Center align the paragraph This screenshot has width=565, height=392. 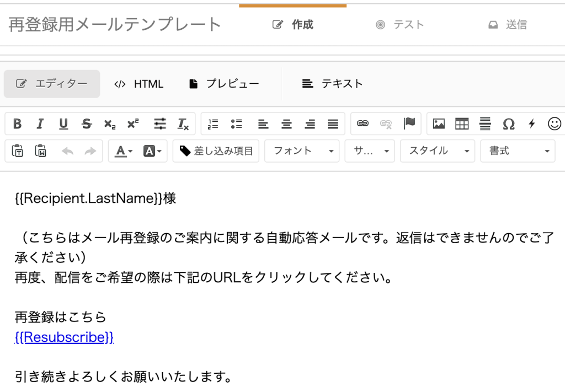[286, 124]
